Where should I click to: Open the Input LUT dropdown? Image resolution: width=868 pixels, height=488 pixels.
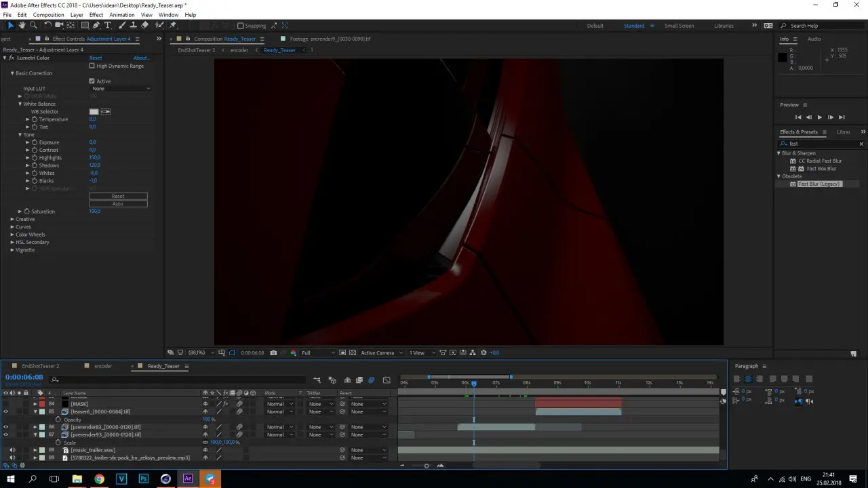click(x=121, y=89)
